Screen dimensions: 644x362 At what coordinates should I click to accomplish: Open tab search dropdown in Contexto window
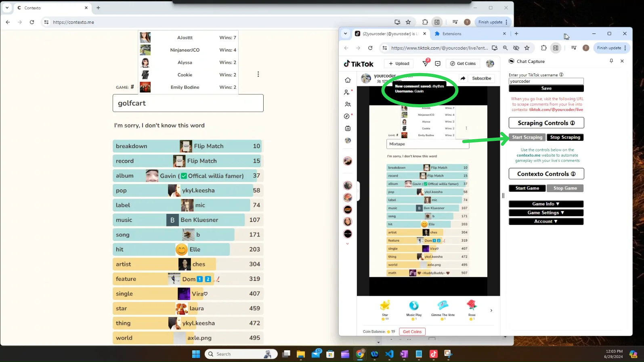[7, 8]
